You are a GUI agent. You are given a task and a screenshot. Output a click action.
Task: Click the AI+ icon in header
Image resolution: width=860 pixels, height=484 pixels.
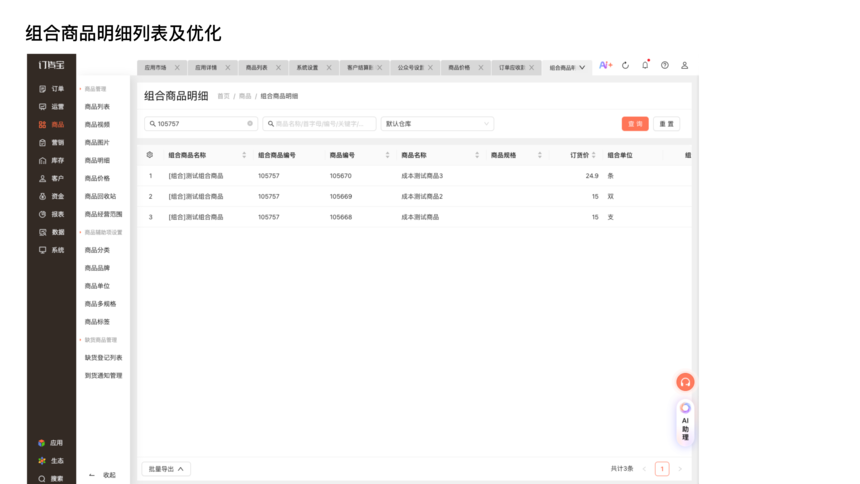[605, 65]
